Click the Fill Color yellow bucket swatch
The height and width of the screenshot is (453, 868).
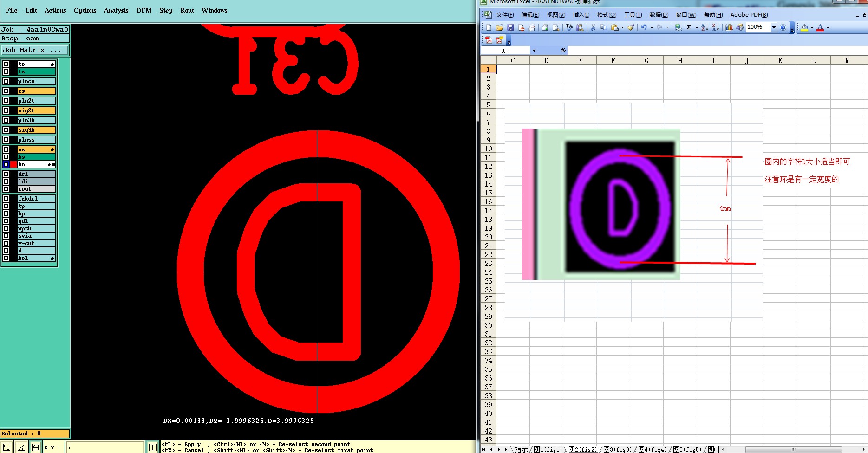point(804,27)
